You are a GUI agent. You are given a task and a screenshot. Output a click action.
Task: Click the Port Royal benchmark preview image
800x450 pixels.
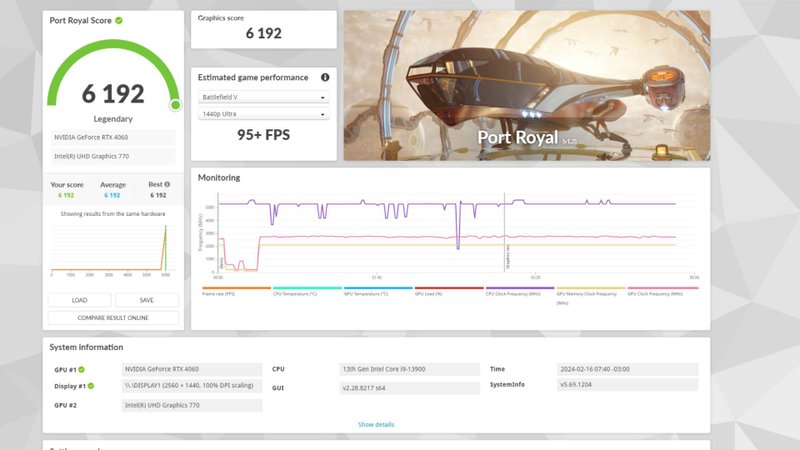(x=527, y=85)
